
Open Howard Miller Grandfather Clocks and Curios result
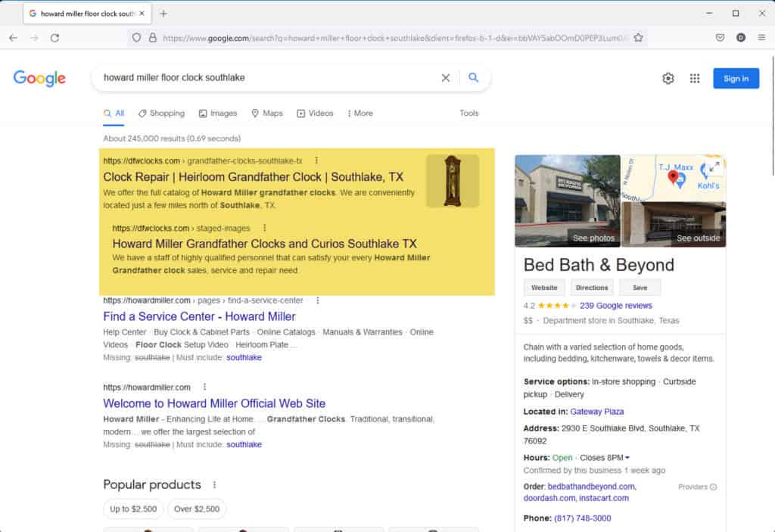tap(264, 244)
